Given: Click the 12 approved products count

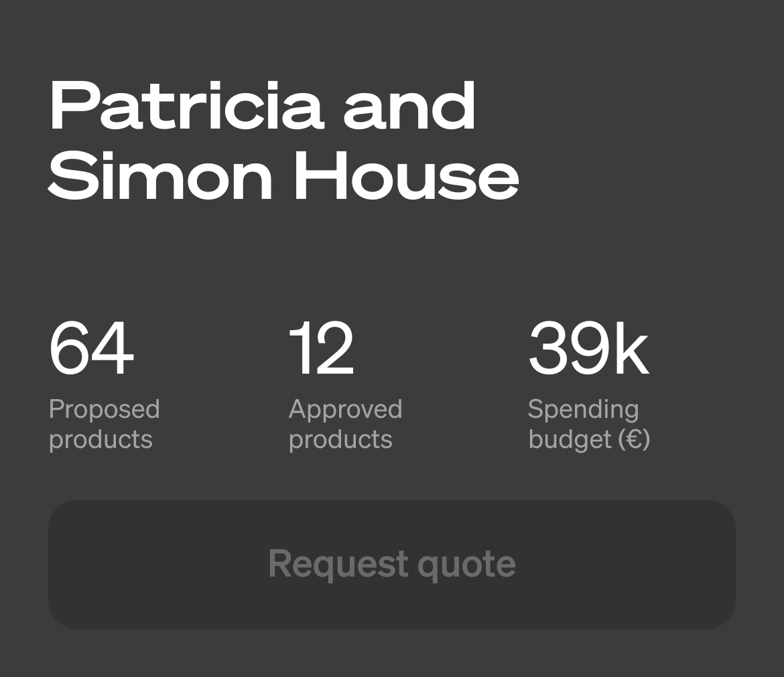Looking at the screenshot, I should click(x=321, y=349).
